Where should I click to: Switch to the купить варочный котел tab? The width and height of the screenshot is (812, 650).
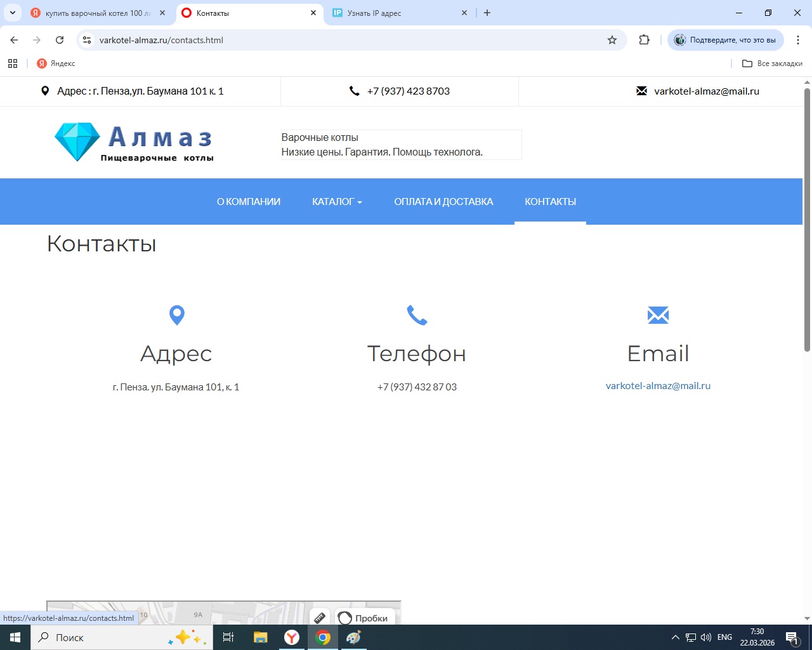click(x=98, y=13)
